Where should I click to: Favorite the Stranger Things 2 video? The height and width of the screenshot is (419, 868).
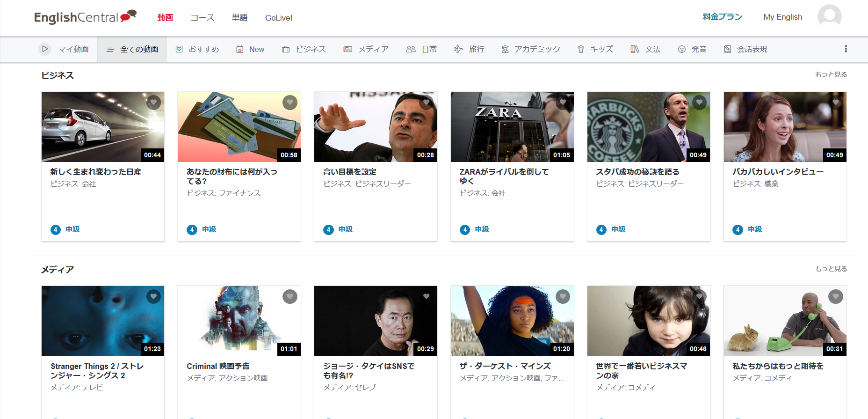(x=153, y=296)
